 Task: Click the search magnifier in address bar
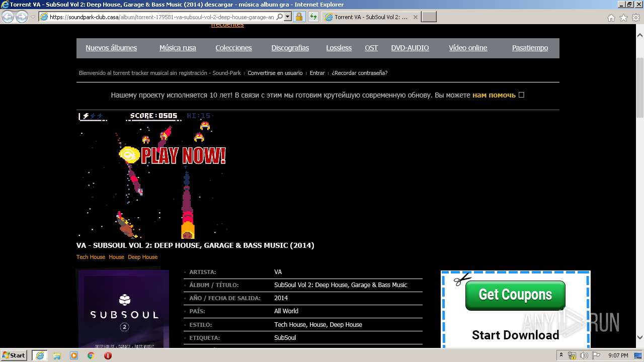coord(280,17)
